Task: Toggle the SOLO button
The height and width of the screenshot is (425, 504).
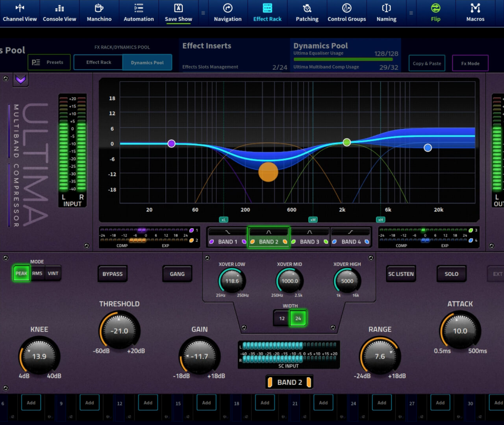Action: click(x=452, y=274)
